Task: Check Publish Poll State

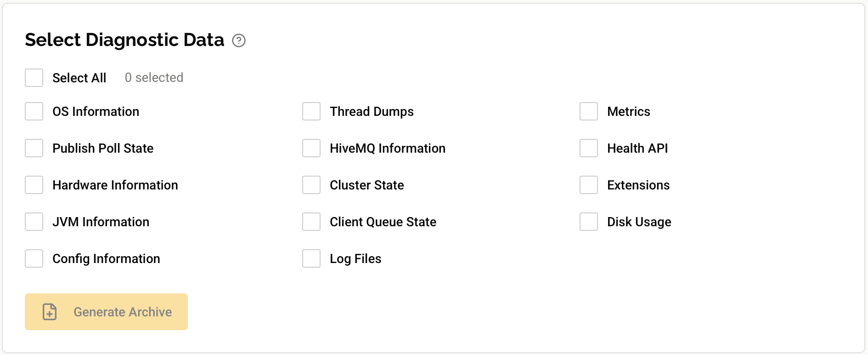Action: (x=34, y=148)
